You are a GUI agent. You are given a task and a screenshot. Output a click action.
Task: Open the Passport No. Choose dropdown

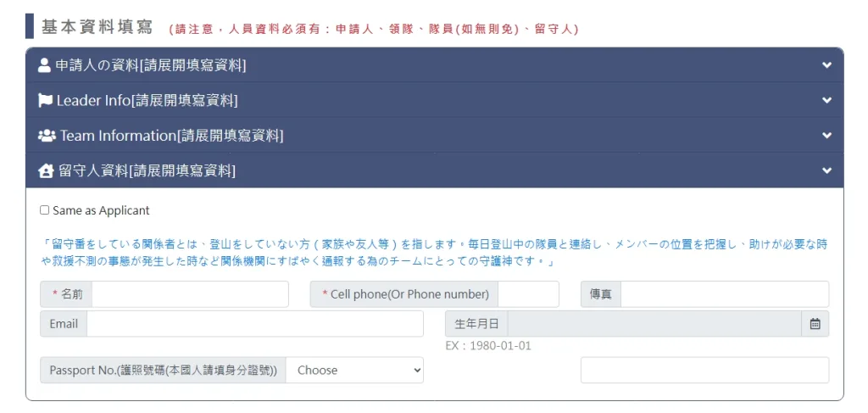(x=354, y=370)
